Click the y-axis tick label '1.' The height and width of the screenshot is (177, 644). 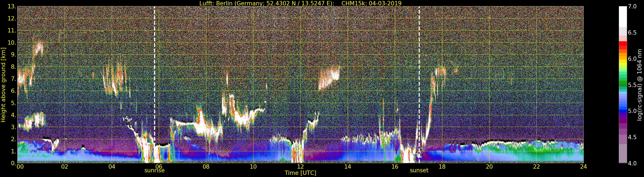[13, 151]
